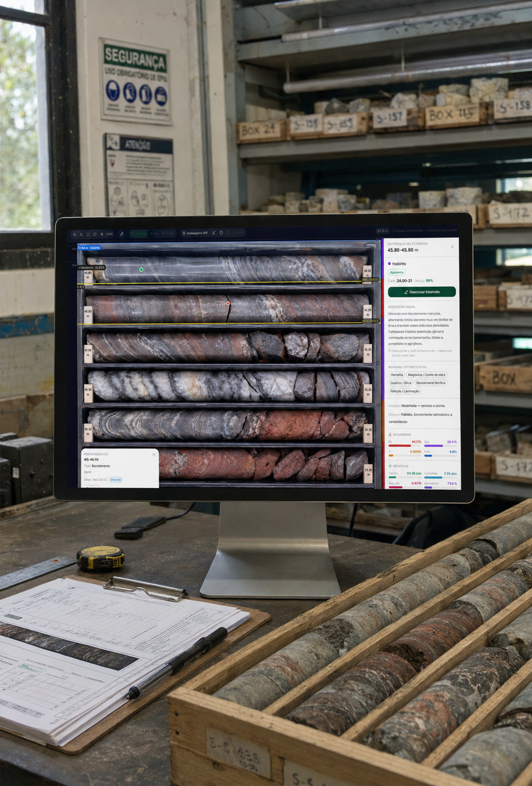Viewport: 532px width, 786px height.
Task: Click the 24.00-21 value in side panel
Action: click(x=404, y=281)
